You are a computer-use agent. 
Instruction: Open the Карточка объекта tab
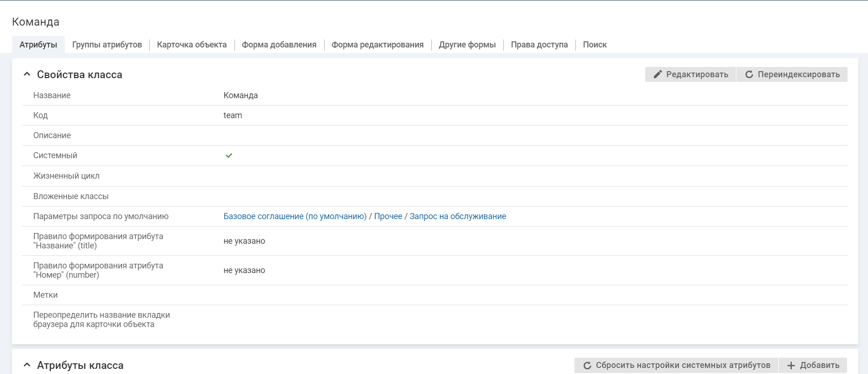(x=192, y=45)
